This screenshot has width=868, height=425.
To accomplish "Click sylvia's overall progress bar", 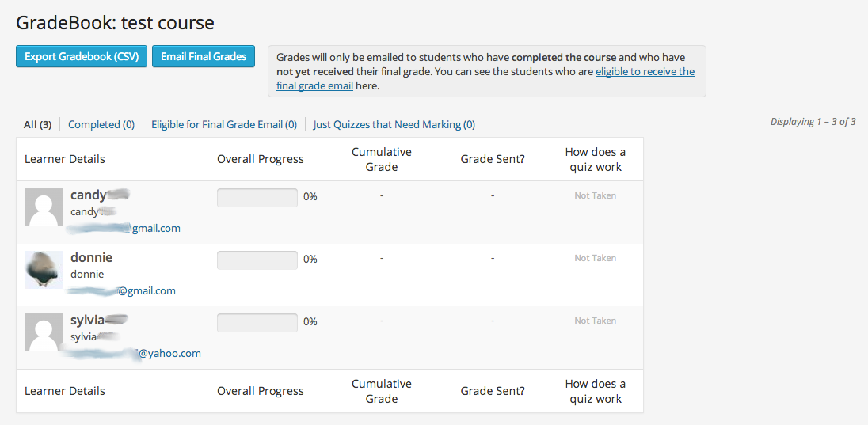I will 257,322.
